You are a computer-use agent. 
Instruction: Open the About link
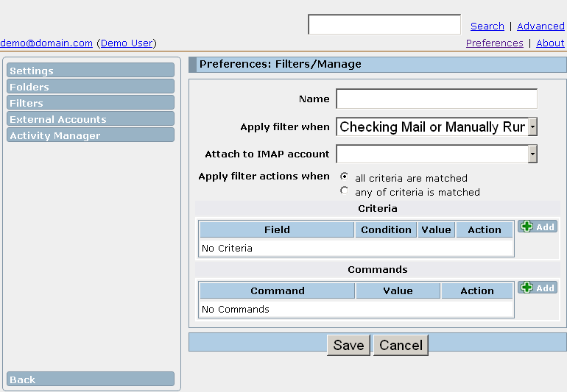tap(550, 43)
